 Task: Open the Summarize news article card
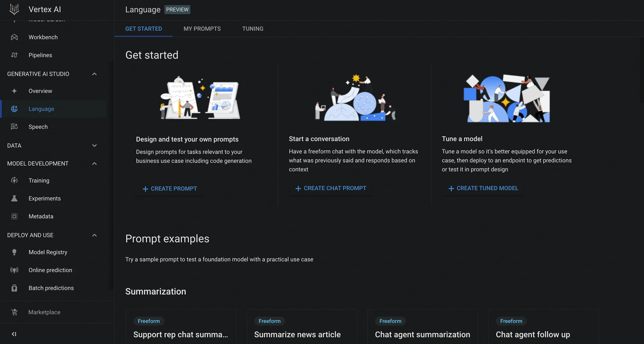coord(302,327)
